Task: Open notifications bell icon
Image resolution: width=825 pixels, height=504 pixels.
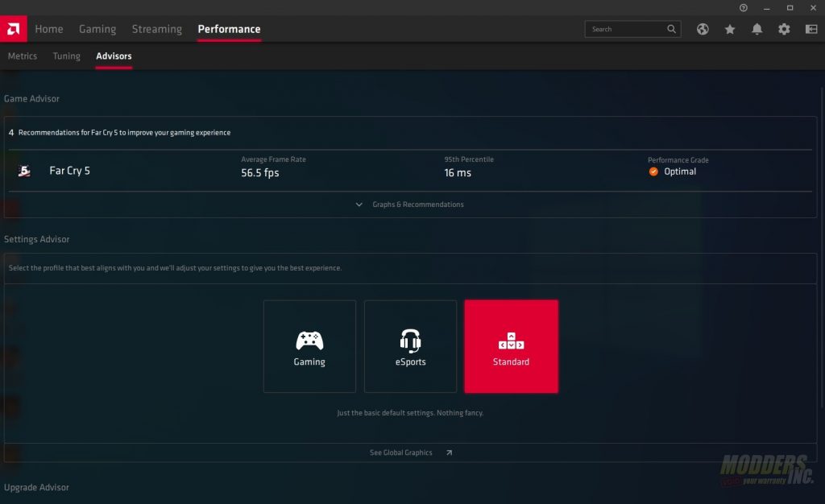Action: 757,29
